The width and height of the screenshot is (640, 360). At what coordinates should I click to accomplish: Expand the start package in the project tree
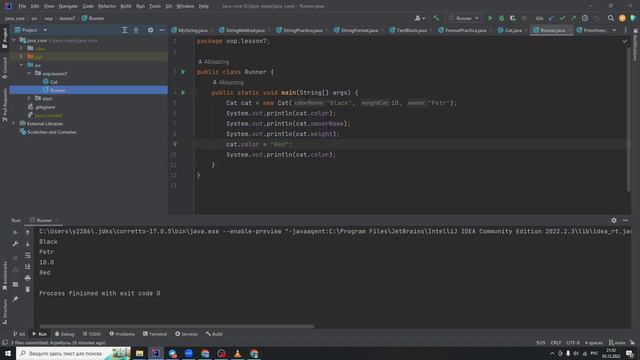29,98
